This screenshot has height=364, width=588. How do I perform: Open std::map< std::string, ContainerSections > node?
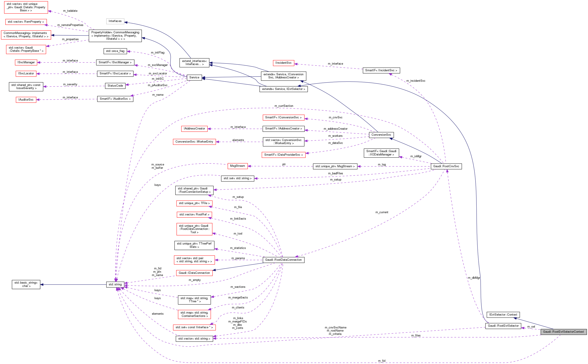[195, 314]
